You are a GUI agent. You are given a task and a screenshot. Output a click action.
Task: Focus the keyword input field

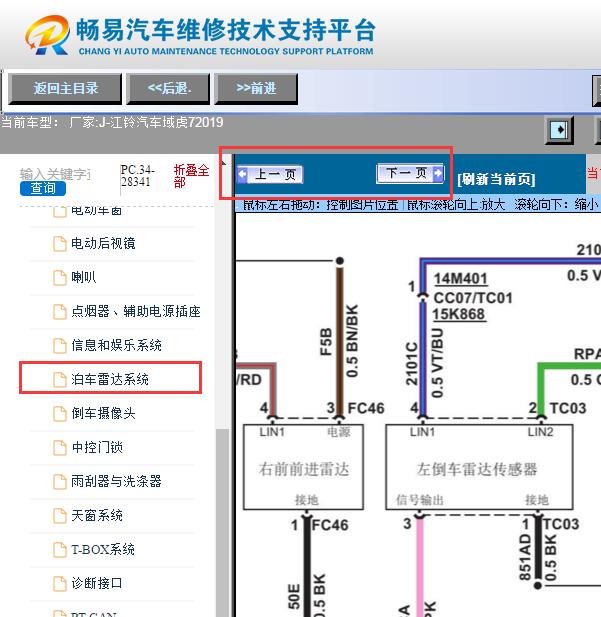pos(55,174)
